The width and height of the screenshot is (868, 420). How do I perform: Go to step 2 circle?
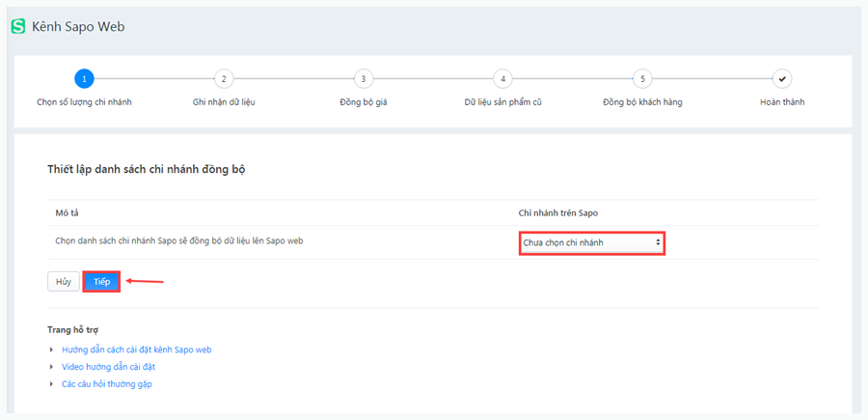224,79
